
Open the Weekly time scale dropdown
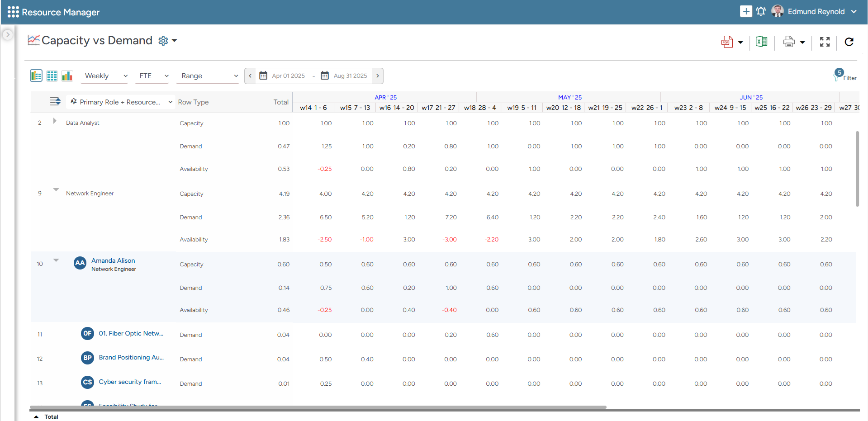106,76
